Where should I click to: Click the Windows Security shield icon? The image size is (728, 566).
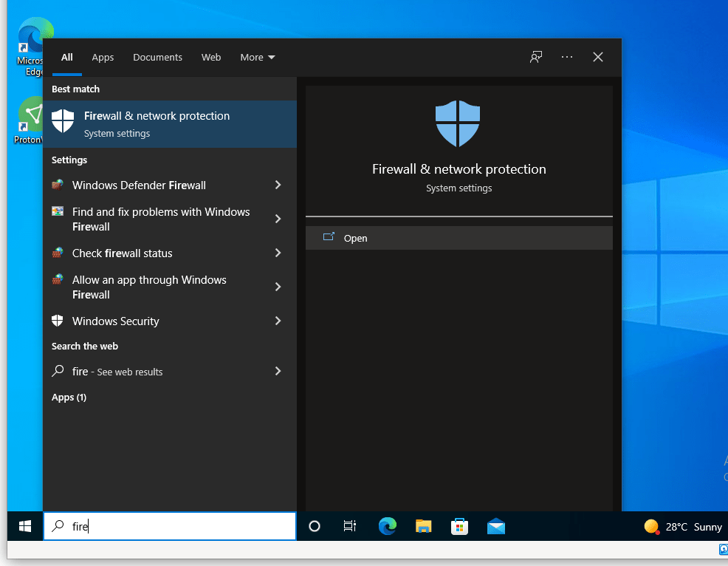tap(57, 320)
